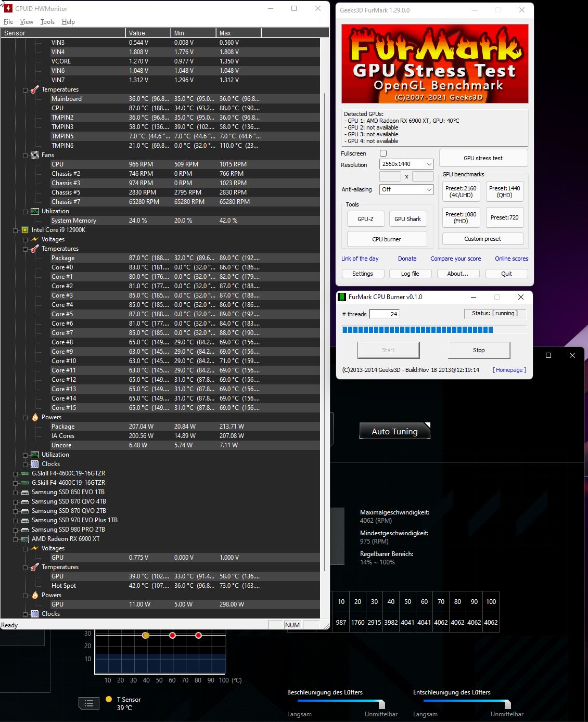Screen dimensions: 588x722
Task: Run Preset:2160 (4K/UHD) benchmark
Action: pyautogui.click(x=461, y=192)
